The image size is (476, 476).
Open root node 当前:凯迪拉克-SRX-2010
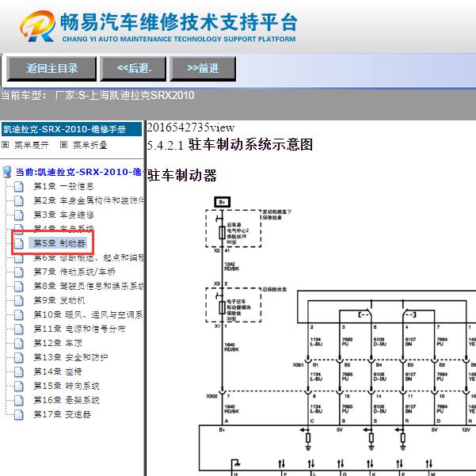[x=78, y=172]
